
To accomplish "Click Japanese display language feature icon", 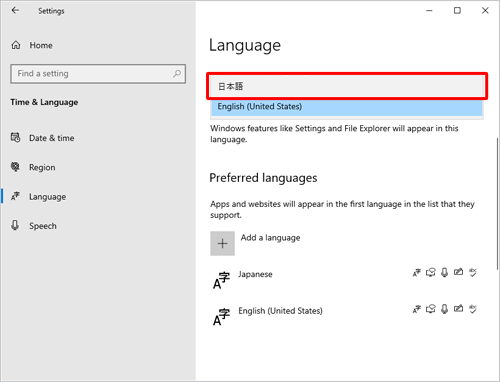I will [417, 273].
